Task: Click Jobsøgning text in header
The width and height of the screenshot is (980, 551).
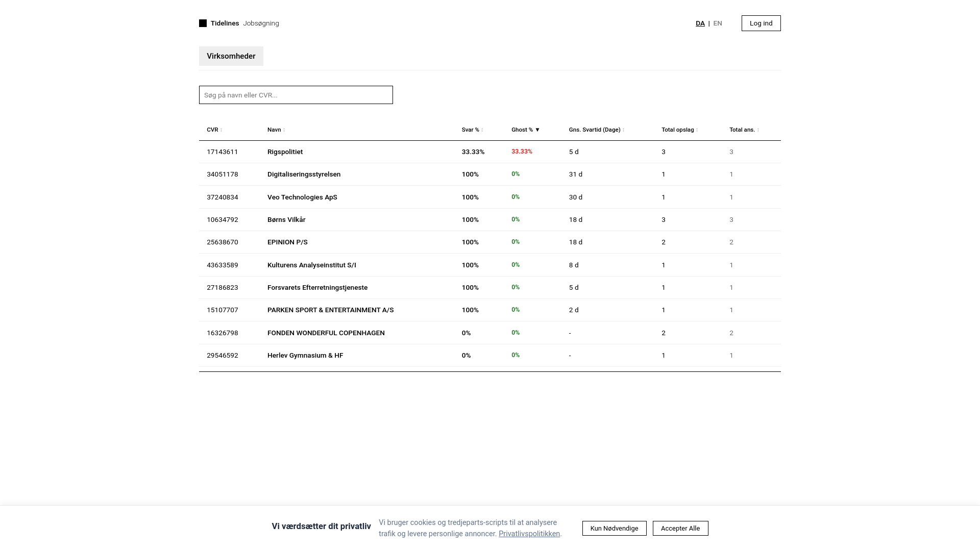Action: click(261, 23)
